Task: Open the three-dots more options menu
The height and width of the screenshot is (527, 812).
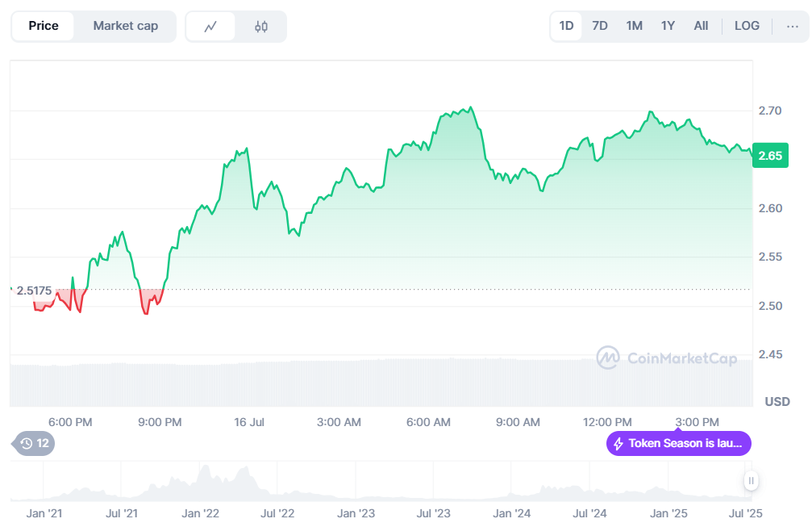Action: (x=791, y=26)
